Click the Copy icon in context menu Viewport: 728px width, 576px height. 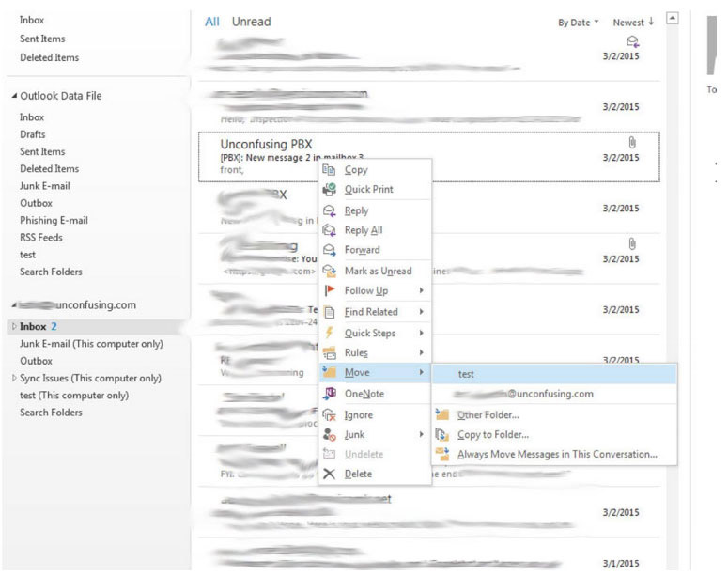click(x=329, y=170)
